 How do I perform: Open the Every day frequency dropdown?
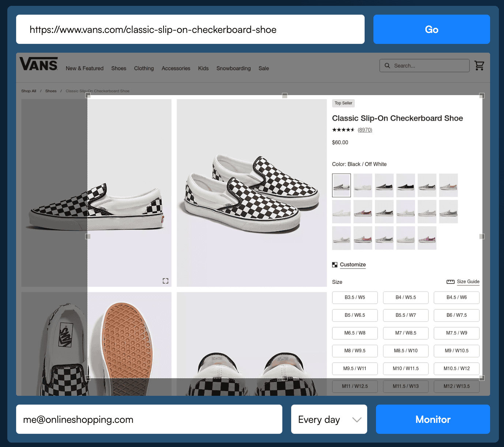click(x=329, y=419)
